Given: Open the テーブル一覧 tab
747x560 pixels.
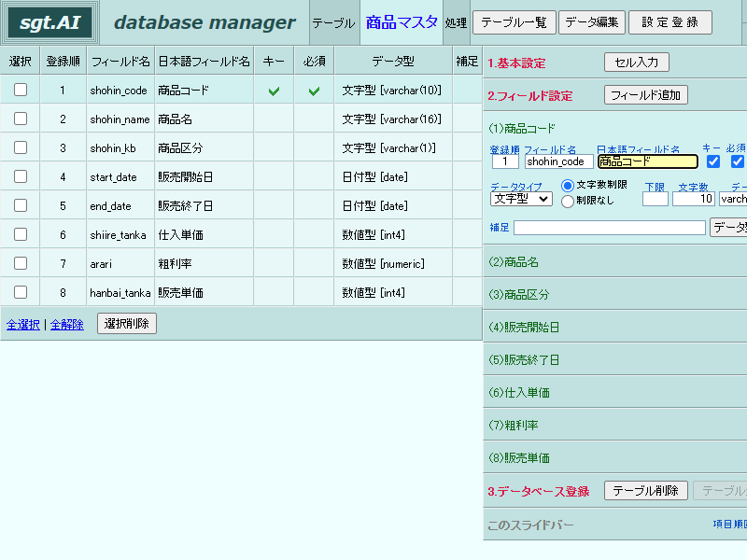Looking at the screenshot, I should pos(514,22).
